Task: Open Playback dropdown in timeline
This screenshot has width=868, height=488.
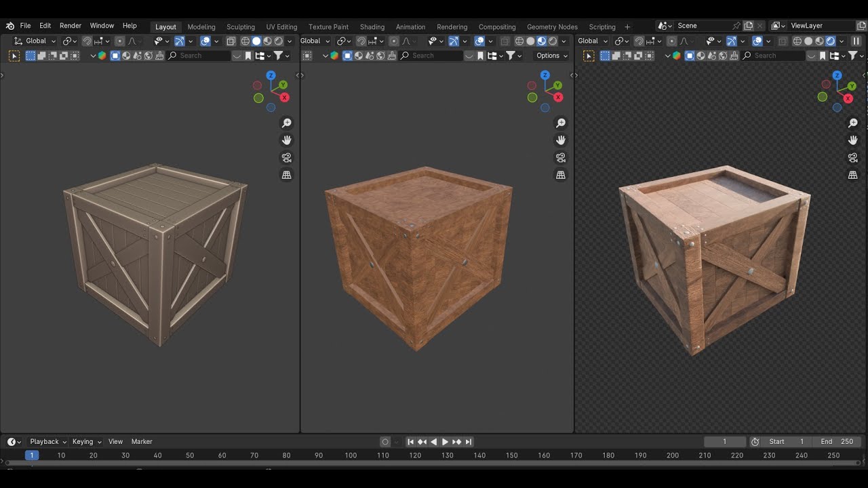Action: click(48, 442)
